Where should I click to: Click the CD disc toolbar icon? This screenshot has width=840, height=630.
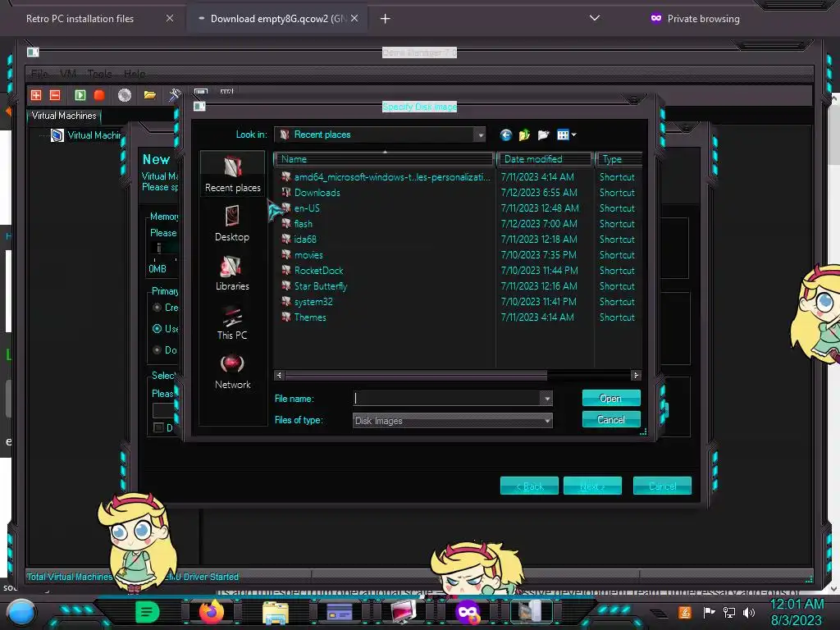coord(125,95)
